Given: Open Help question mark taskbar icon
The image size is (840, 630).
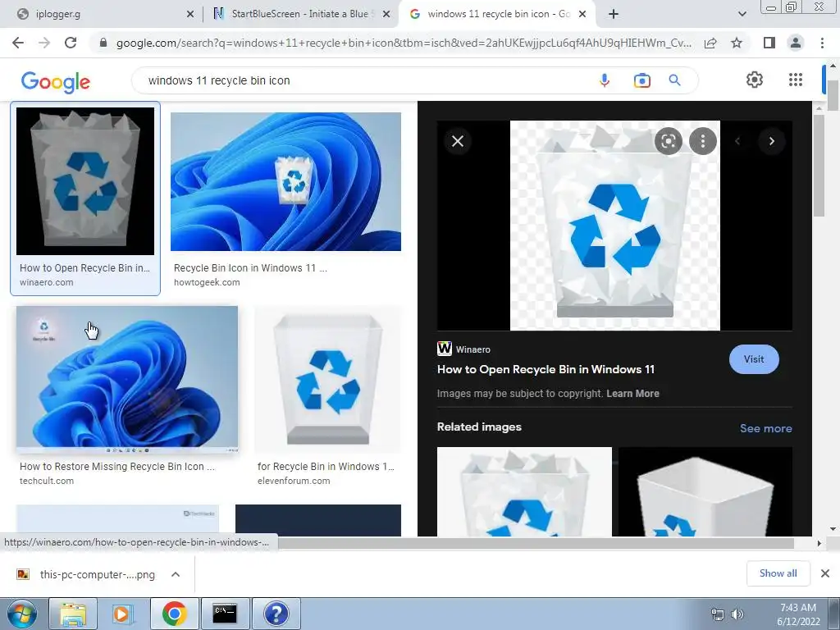Looking at the screenshot, I should pos(276,614).
